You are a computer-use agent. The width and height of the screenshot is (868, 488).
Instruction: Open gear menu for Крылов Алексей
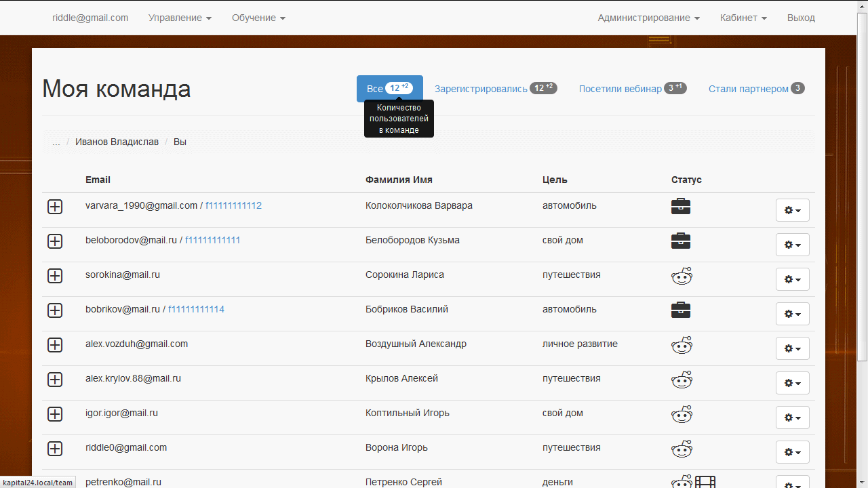[792, 383]
